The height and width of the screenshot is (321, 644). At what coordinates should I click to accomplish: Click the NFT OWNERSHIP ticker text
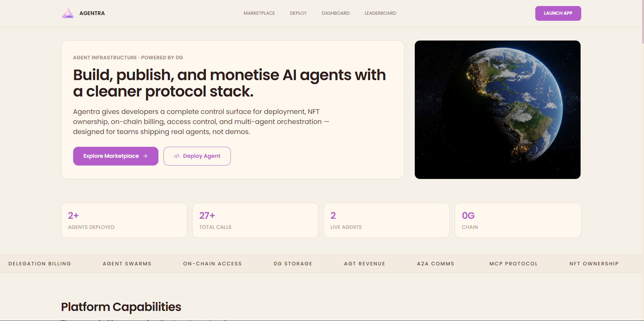(594, 264)
